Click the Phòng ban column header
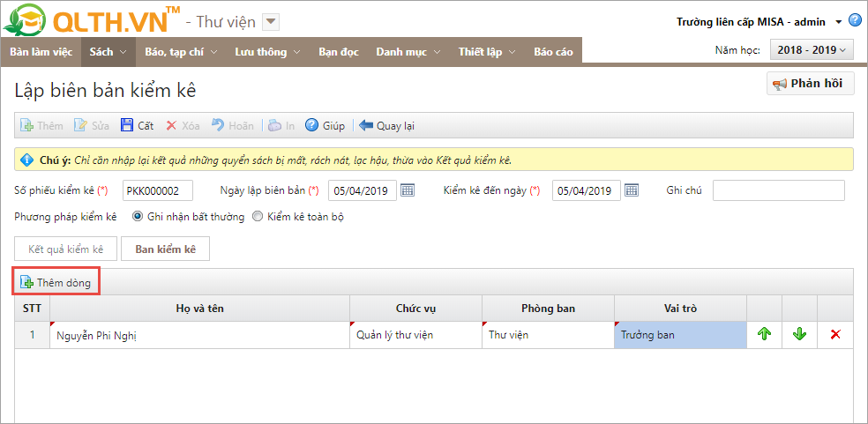The image size is (868, 424). point(548,309)
